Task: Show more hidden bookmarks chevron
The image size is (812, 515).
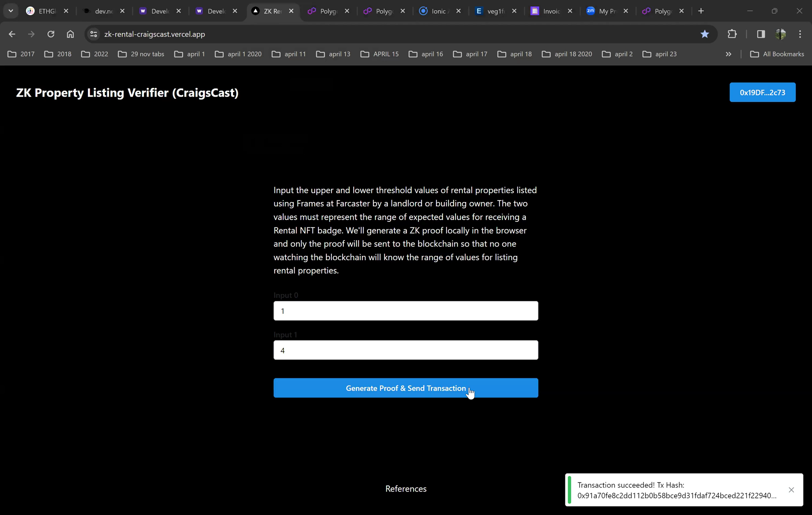Action: point(728,54)
